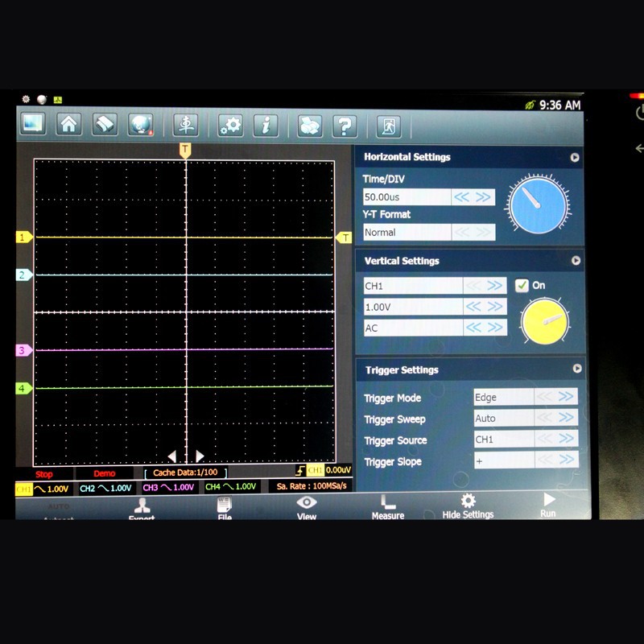Toggle the CH4 1.00V channel indicator
Viewport: 644px width, 644px height.
[230, 487]
